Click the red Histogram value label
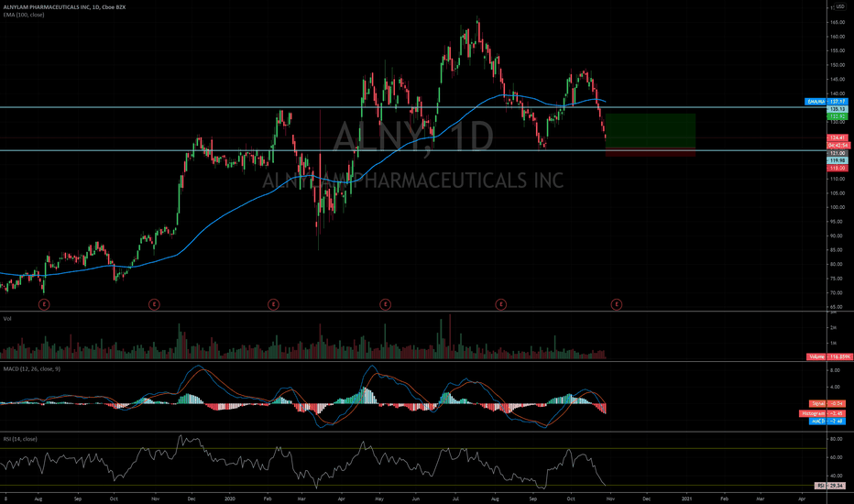This screenshot has width=854, height=504. pos(823,413)
